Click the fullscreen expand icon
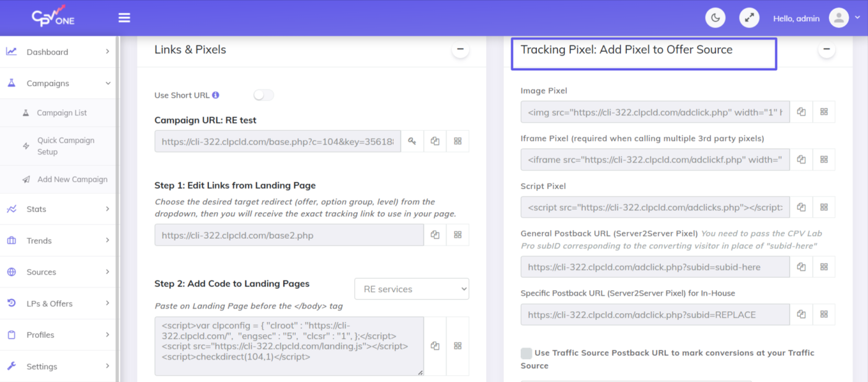Viewport: 868px width, 382px height. click(x=749, y=18)
